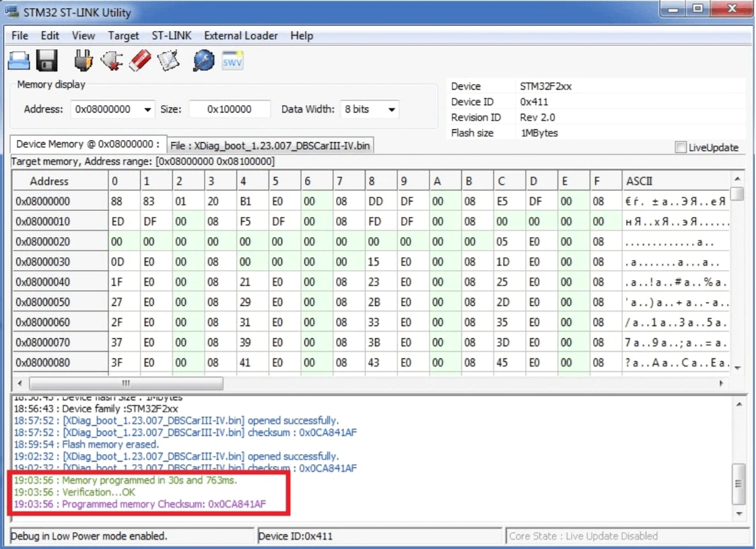The image size is (756, 549).
Task: Click the Target memory address range label
Action: tap(143, 162)
